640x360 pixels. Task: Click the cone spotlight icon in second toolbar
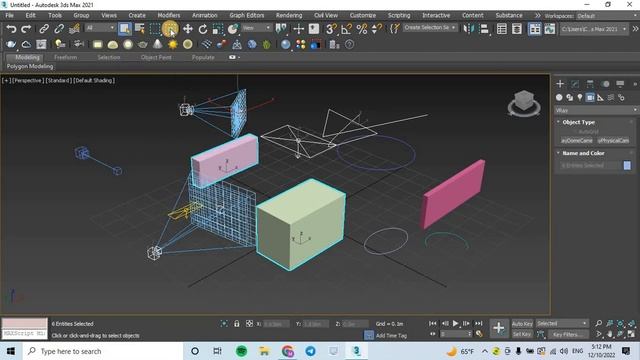(157, 44)
